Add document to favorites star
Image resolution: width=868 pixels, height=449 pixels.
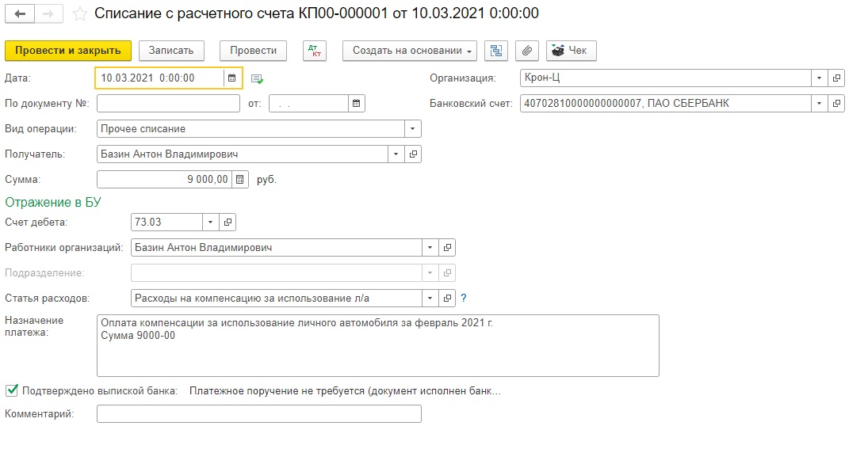point(80,14)
